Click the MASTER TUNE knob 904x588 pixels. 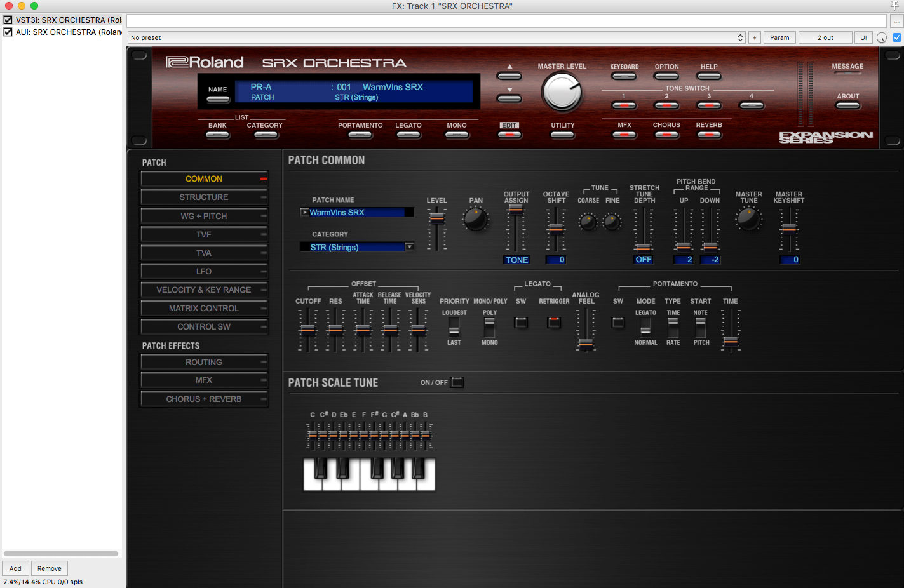[x=748, y=219]
